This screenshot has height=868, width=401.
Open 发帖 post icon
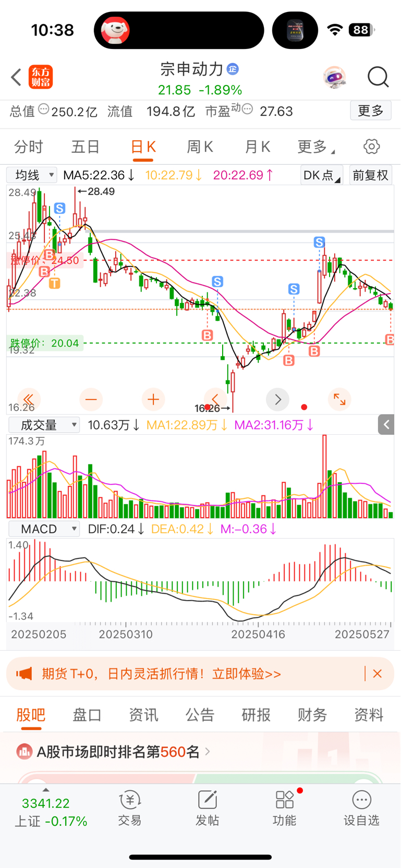[x=207, y=809]
